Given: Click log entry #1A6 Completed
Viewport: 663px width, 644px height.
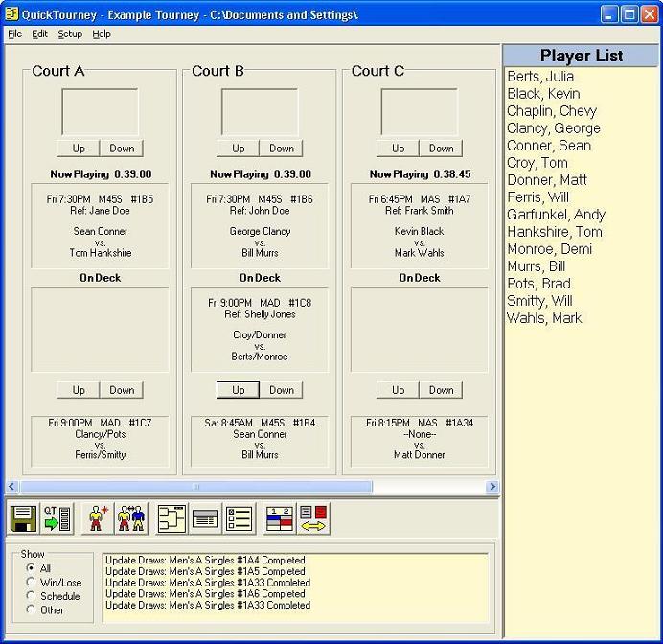Looking at the screenshot, I should click(205, 593).
